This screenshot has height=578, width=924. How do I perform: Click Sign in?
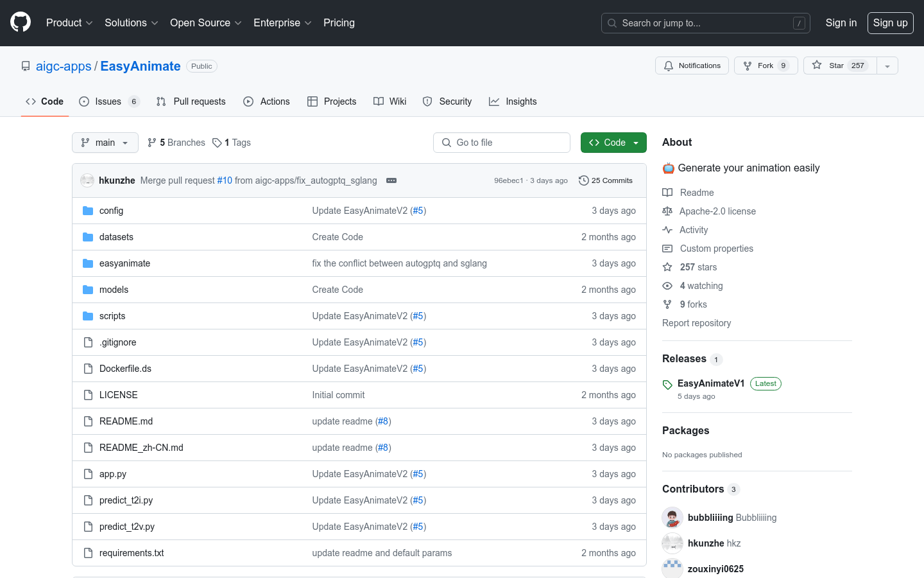click(841, 22)
